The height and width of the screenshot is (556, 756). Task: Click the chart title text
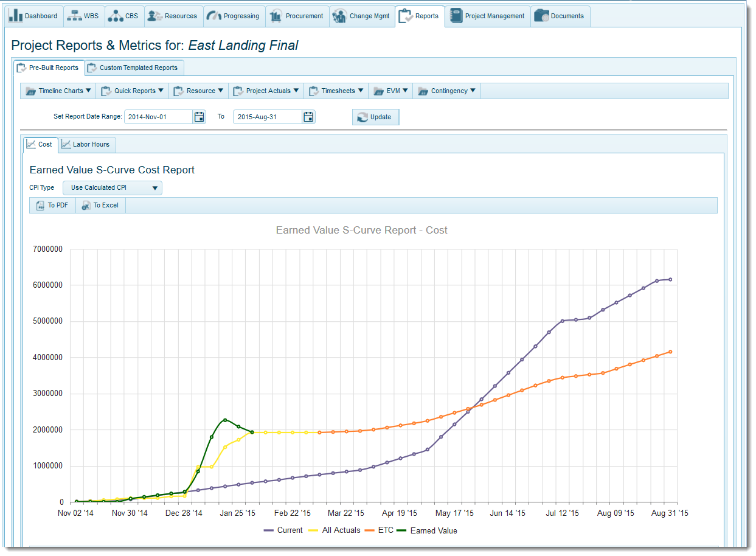coord(362,231)
